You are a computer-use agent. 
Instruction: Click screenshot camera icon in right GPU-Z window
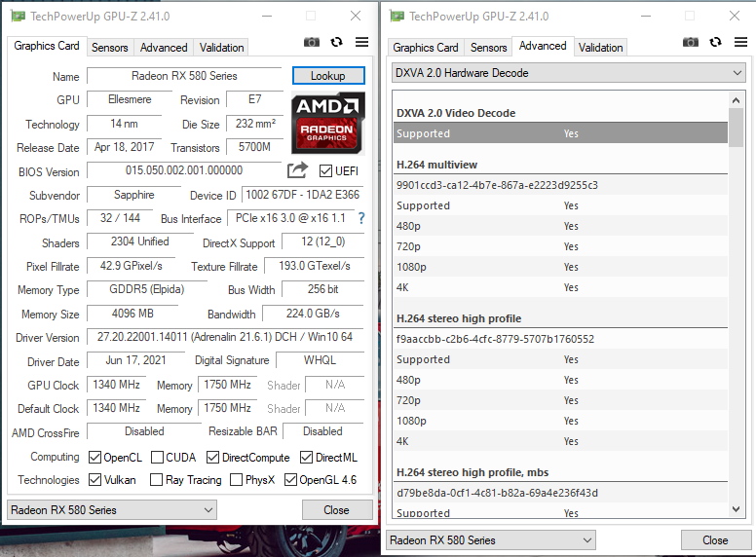[691, 42]
